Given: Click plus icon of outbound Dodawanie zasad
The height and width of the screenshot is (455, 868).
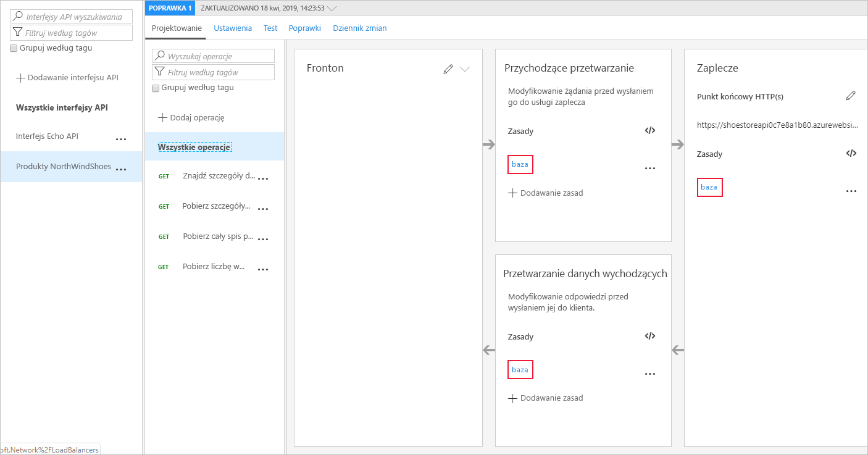Looking at the screenshot, I should [x=512, y=398].
